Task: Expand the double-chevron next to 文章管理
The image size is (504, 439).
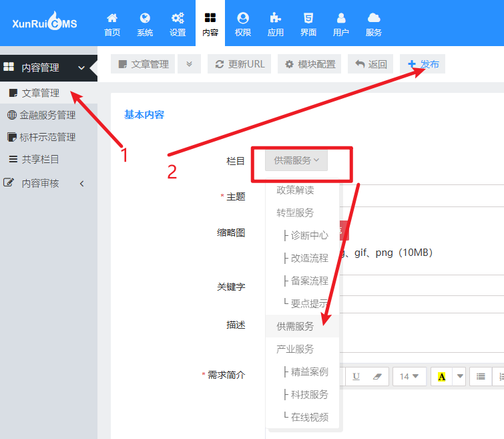Action: (x=189, y=64)
